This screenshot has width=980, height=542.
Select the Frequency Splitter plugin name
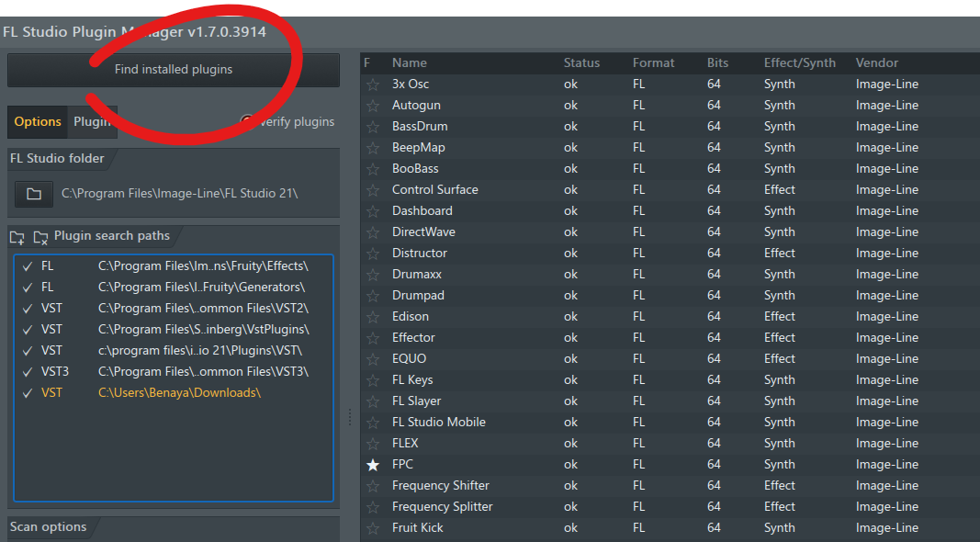(x=442, y=506)
